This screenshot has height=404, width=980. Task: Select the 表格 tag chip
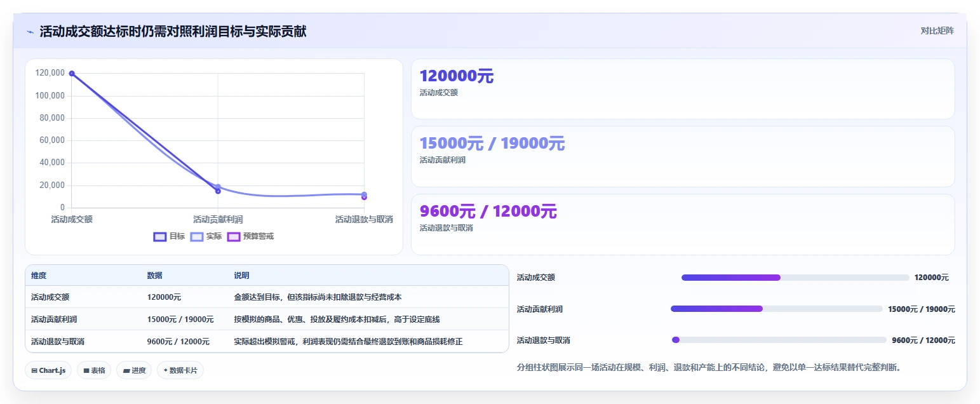click(x=94, y=370)
